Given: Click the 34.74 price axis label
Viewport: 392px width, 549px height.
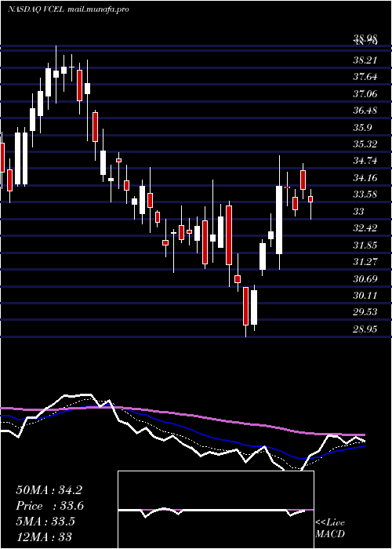Looking at the screenshot, I should click(365, 161).
